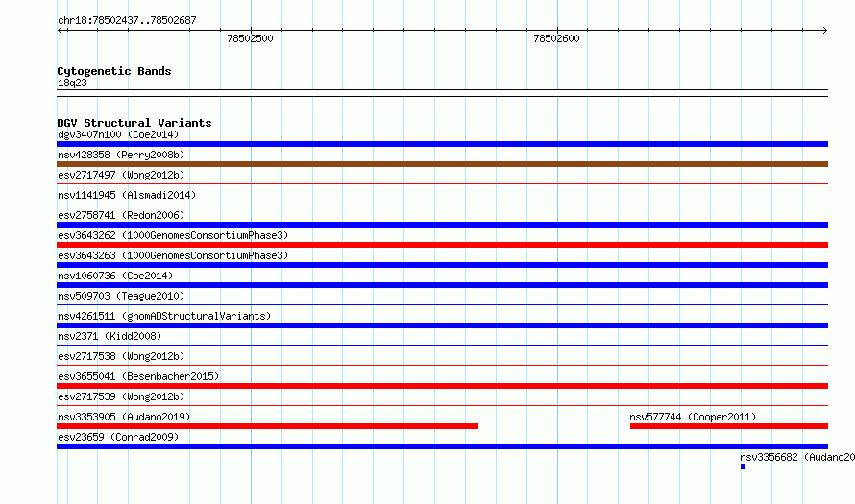Click the nsv1141945 (Alsmadi2014) label
Image resolution: width=855 pixels, height=504 pixels.
tap(127, 195)
